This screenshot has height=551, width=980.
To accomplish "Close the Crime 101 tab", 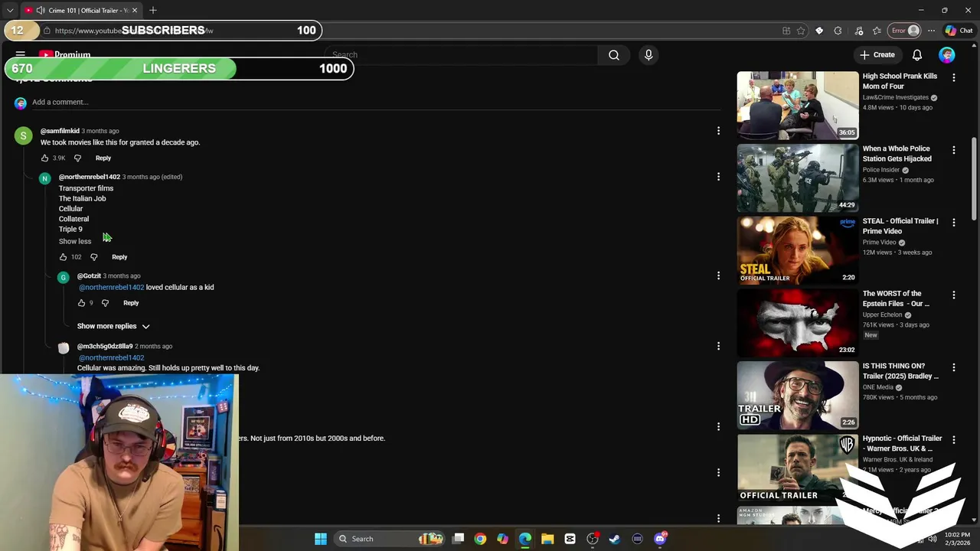I will (135, 11).
